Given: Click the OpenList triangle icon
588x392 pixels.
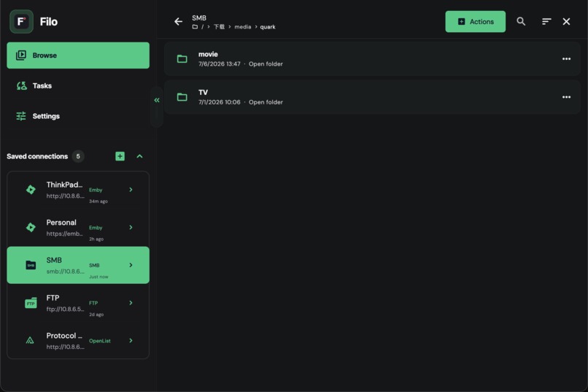Looking at the screenshot, I should pyautogui.click(x=30, y=341).
